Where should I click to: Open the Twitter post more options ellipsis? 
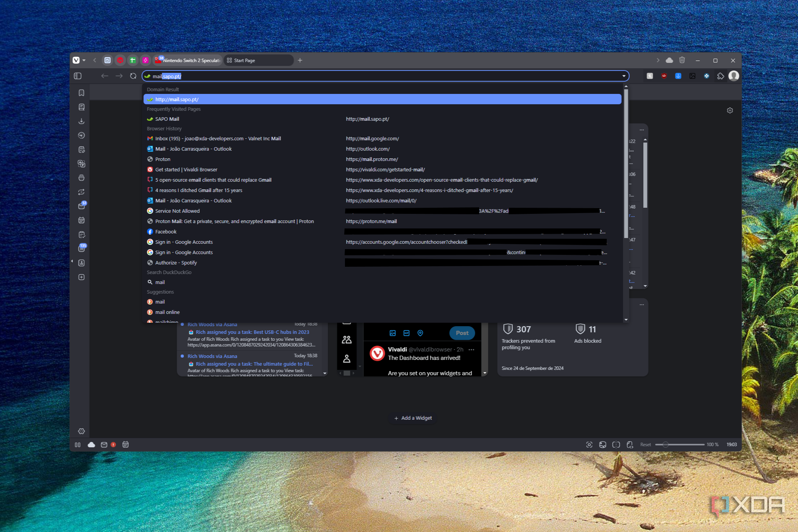coord(471,350)
